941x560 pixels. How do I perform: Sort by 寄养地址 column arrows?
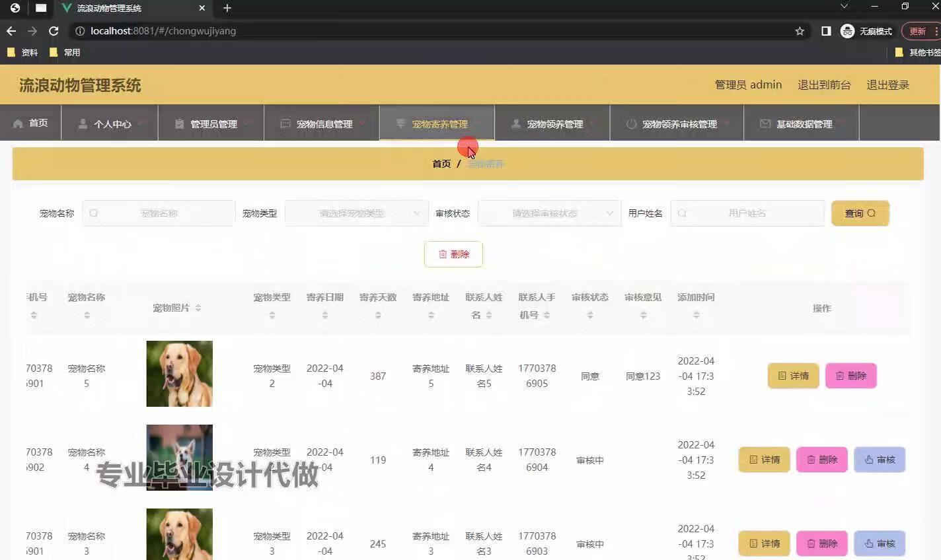click(431, 316)
